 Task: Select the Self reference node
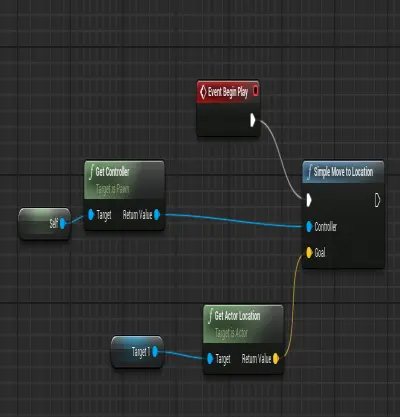pyautogui.click(x=44, y=224)
